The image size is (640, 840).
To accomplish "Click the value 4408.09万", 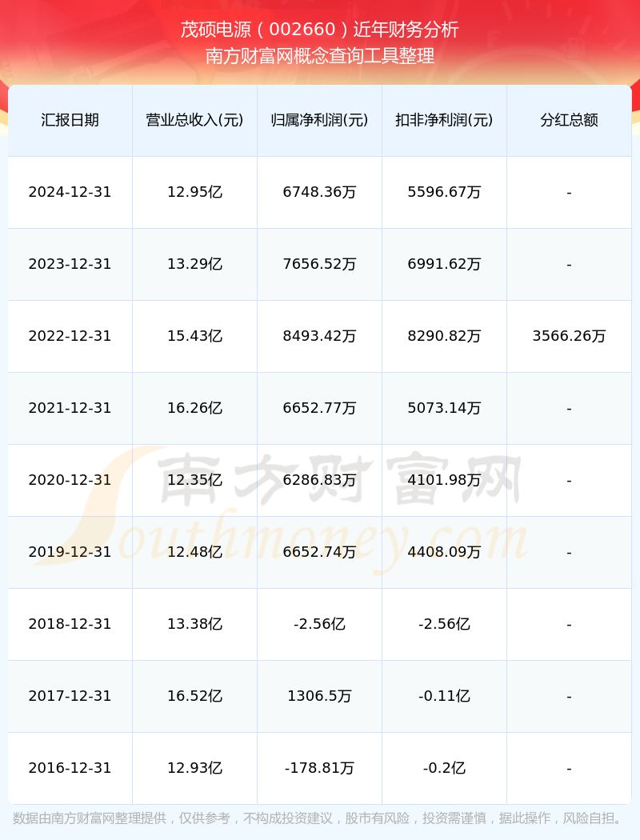I will tap(445, 552).
